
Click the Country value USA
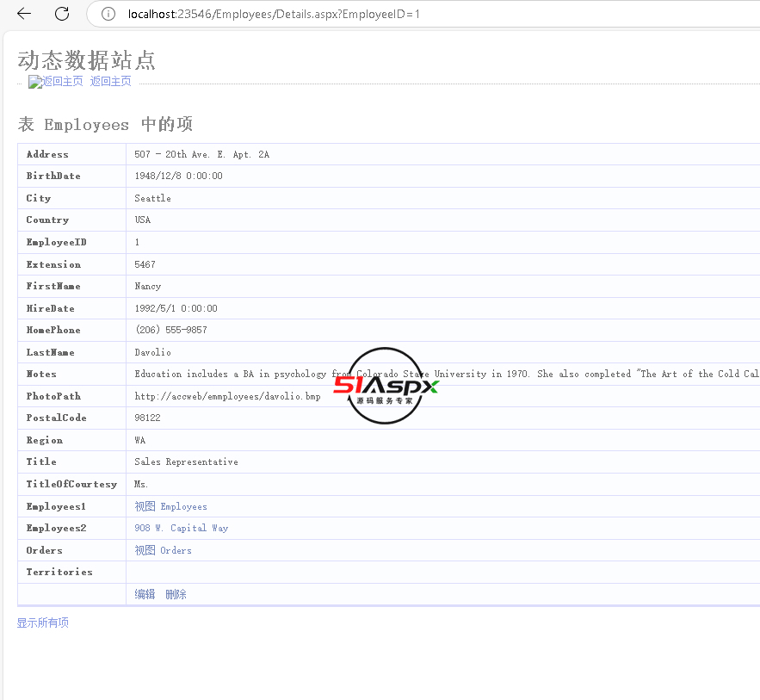(143, 220)
